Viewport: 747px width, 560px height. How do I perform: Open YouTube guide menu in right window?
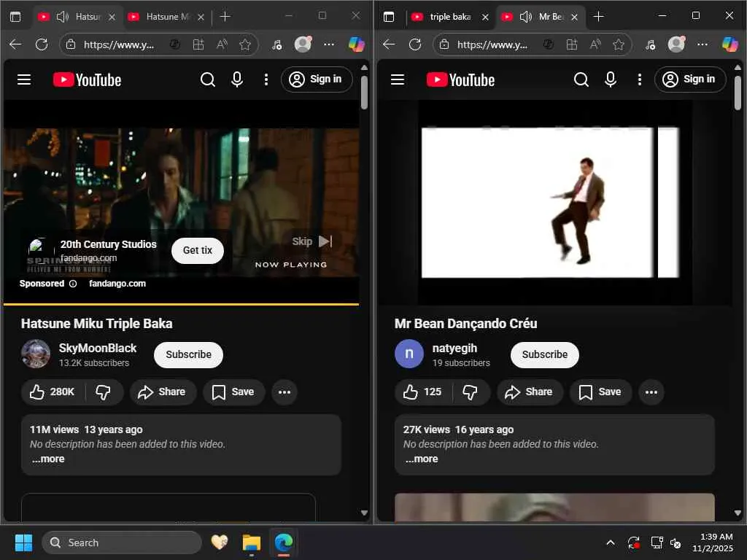398,79
